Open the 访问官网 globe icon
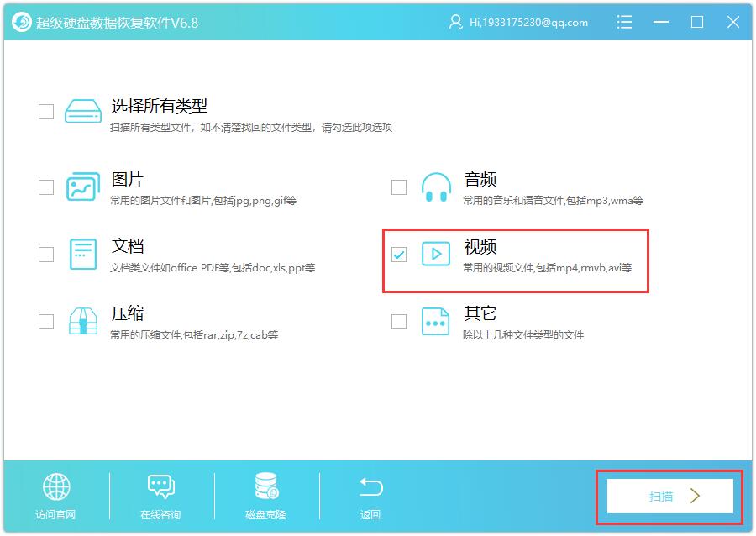This screenshot has width=756, height=536. (x=56, y=486)
